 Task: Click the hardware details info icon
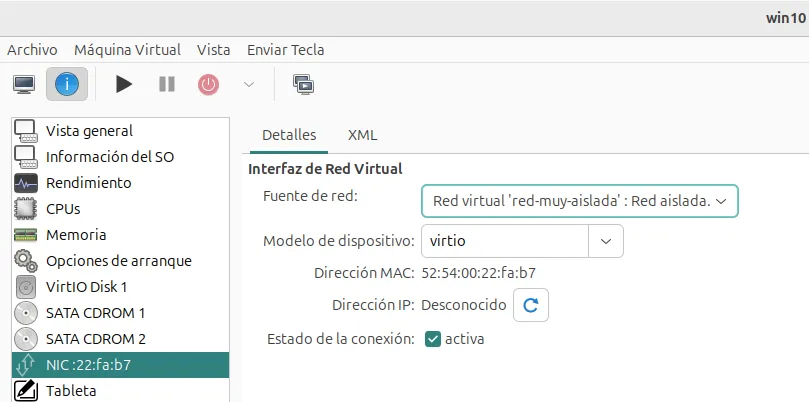pyautogui.click(x=67, y=84)
